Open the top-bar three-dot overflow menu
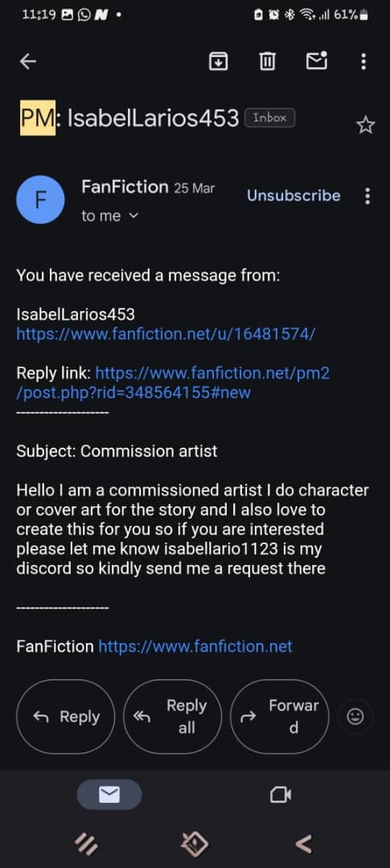390x868 pixels. coord(363,61)
